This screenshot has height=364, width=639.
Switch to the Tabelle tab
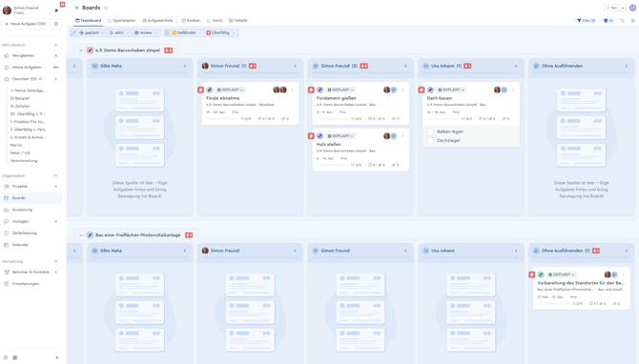pos(238,21)
